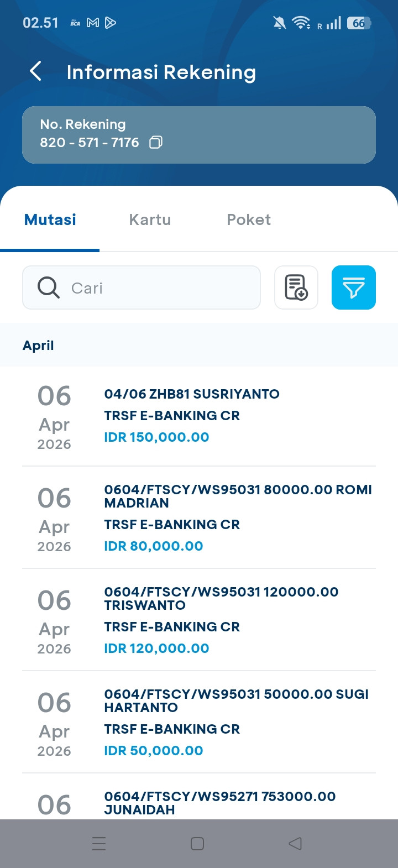Screen dimensions: 398x868
Task: Open the TRISWANTO IDR 120,000.00 transaction
Action: point(199,620)
